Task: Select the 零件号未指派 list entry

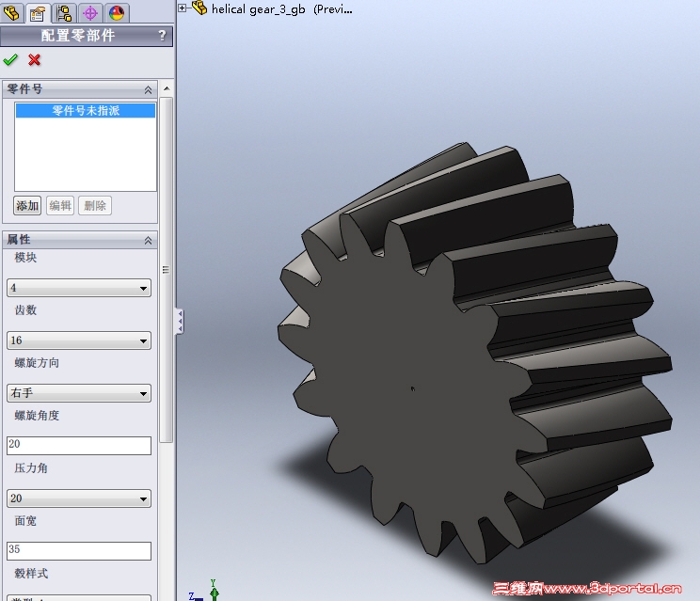Action: (x=86, y=111)
